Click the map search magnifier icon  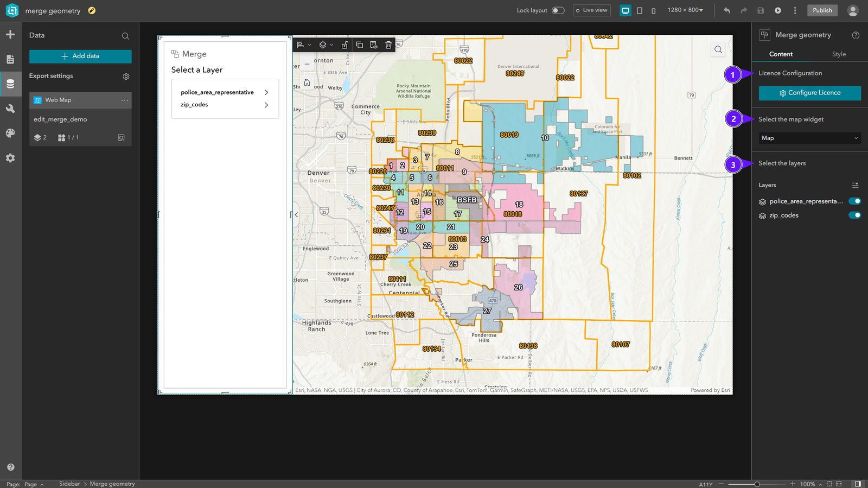click(x=718, y=50)
